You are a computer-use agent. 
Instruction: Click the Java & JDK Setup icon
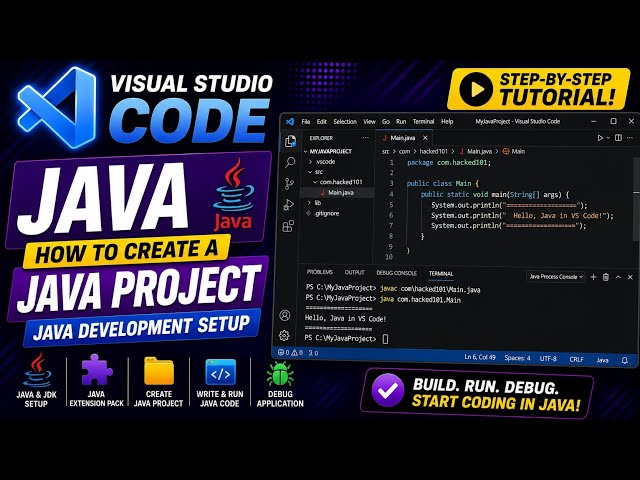[37, 371]
